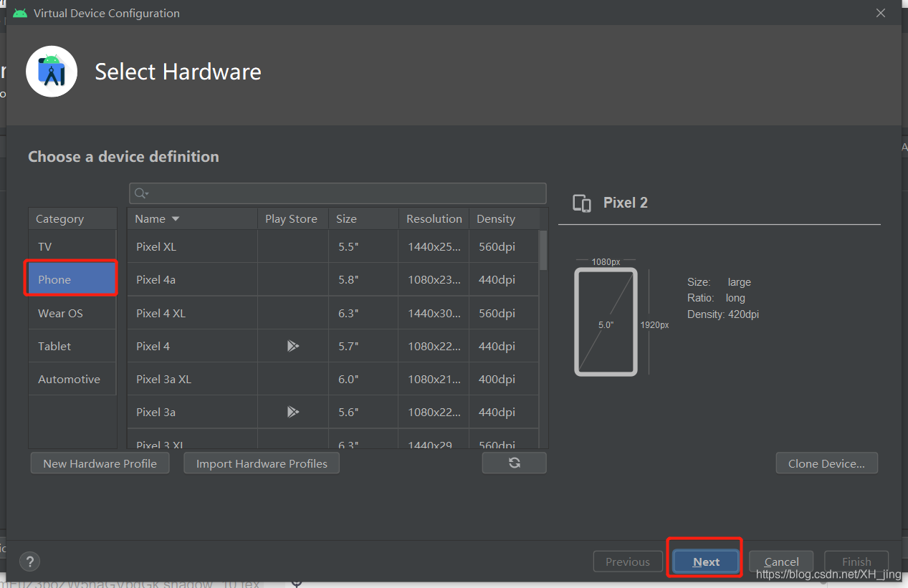Click the Clone Device button

pos(826,463)
